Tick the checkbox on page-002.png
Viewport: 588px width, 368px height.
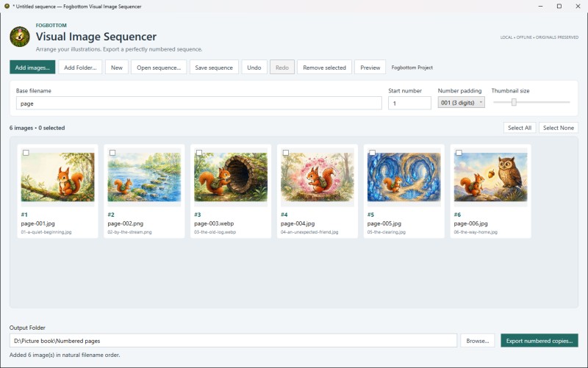[x=112, y=153]
